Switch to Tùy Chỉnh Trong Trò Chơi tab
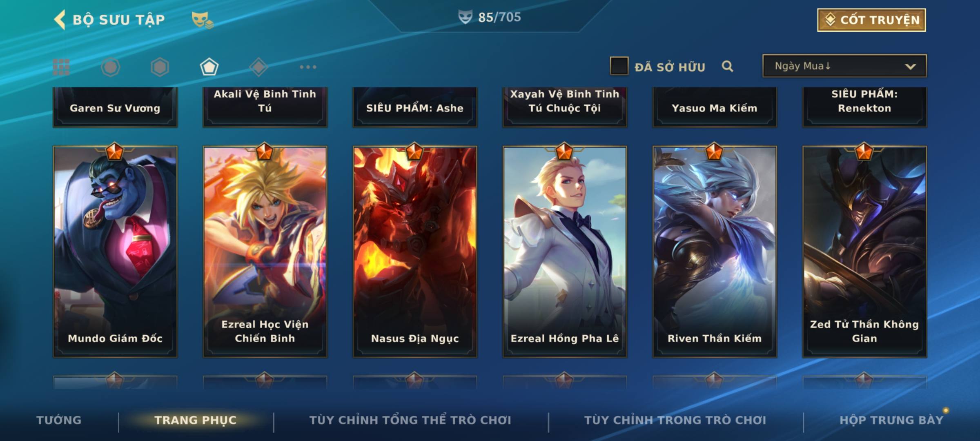The image size is (980, 441). [x=675, y=420]
